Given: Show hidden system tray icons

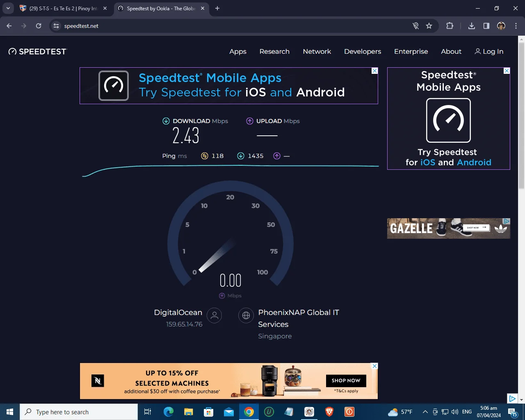Looking at the screenshot, I should click(425, 412).
